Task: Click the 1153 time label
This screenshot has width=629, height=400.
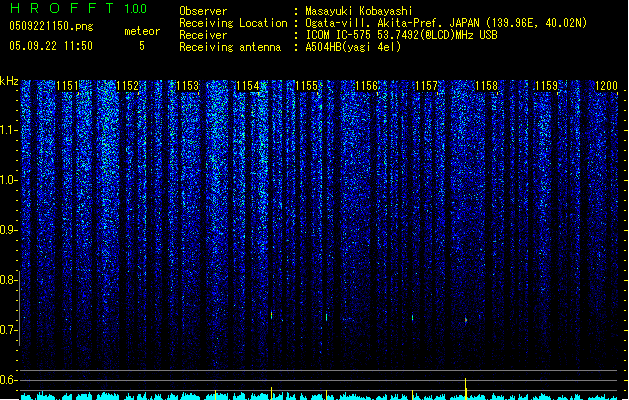Action: pos(187,85)
